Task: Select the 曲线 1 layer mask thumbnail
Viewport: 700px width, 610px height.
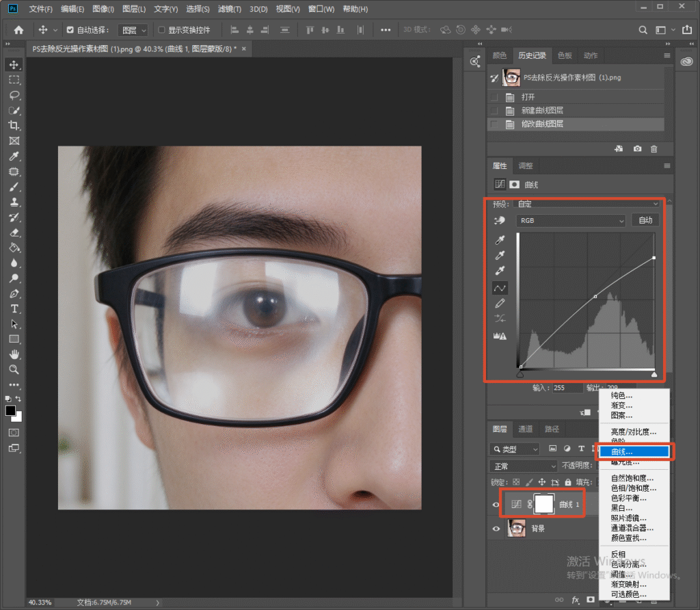Action: [x=544, y=505]
